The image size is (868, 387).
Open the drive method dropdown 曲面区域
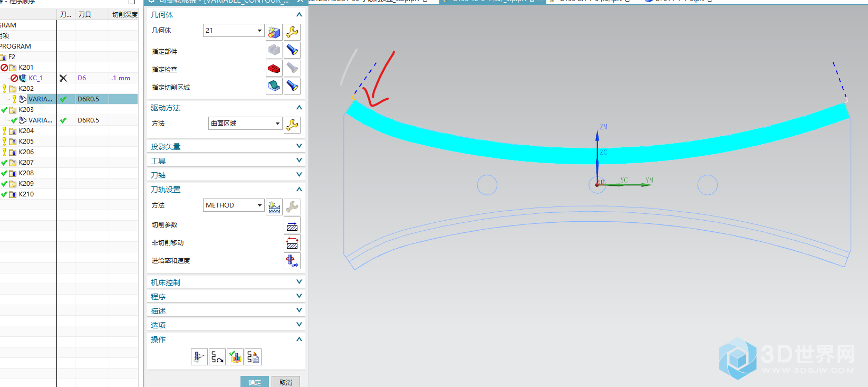coord(245,124)
